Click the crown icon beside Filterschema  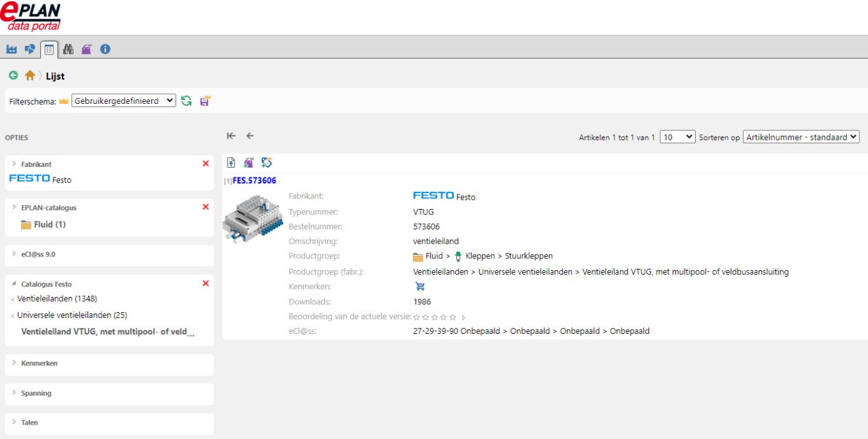pos(64,102)
